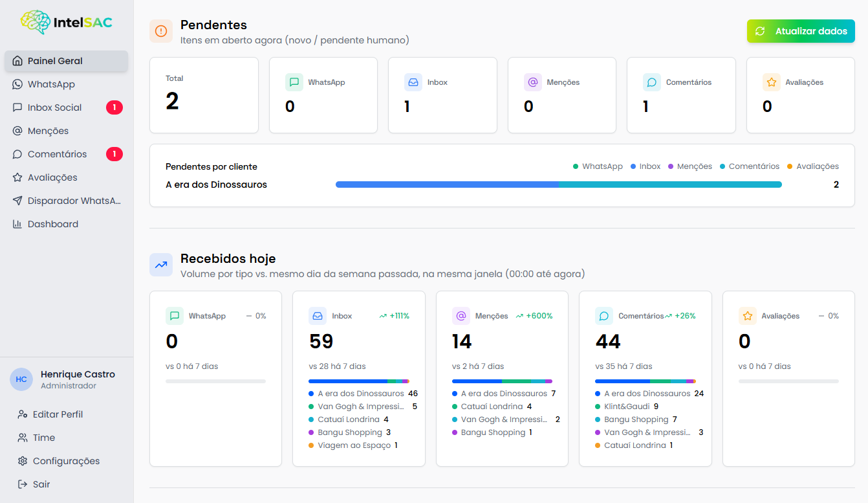Image resolution: width=868 pixels, height=503 pixels.
Task: Click the WhatsApp legend dot
Action: pyautogui.click(x=576, y=166)
